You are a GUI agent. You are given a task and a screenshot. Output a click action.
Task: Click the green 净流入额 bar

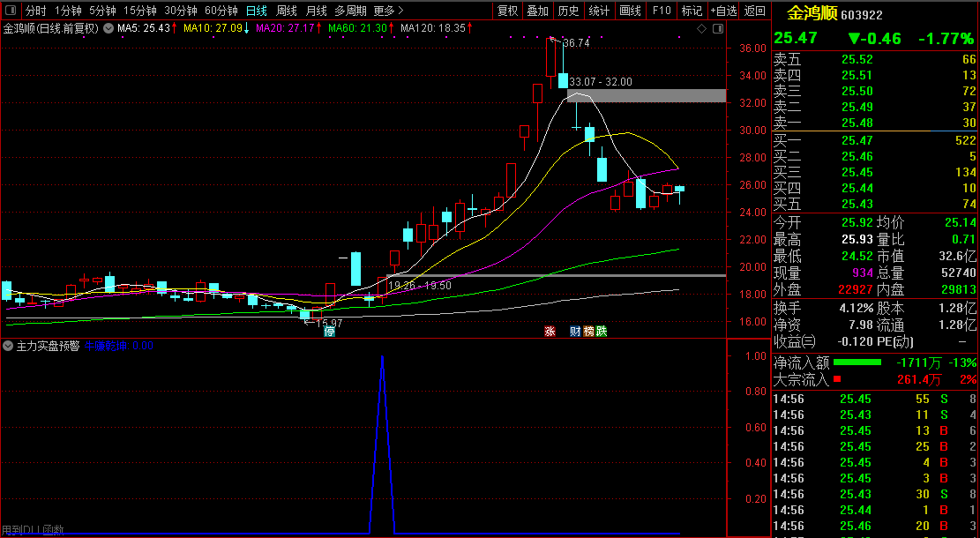857,362
